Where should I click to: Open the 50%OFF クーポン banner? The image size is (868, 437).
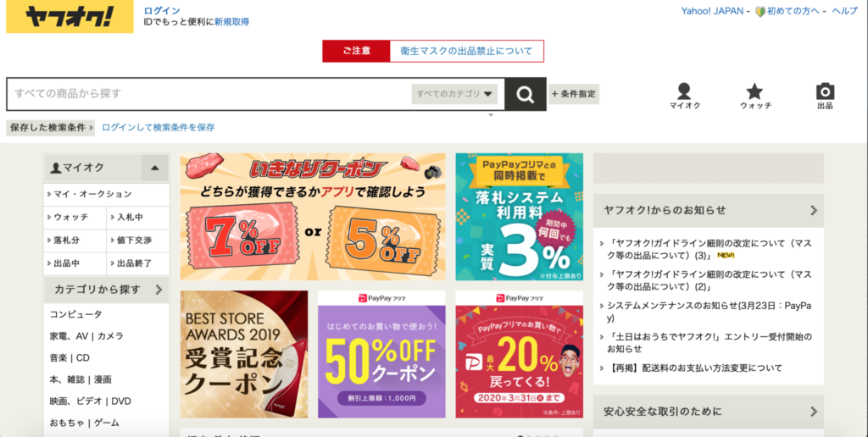[381, 355]
